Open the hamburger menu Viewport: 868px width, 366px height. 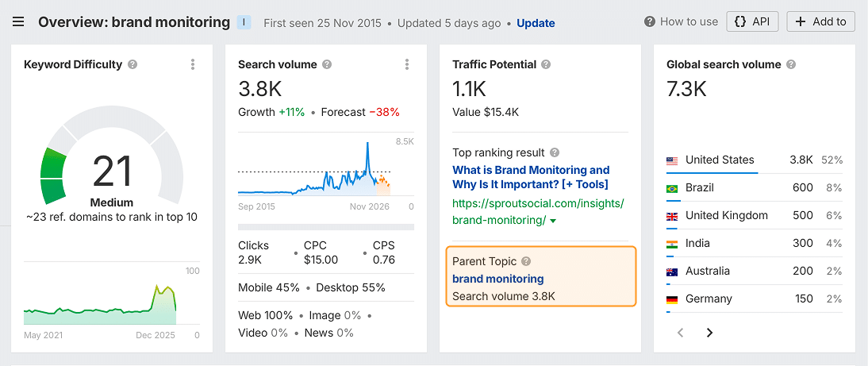(x=18, y=22)
